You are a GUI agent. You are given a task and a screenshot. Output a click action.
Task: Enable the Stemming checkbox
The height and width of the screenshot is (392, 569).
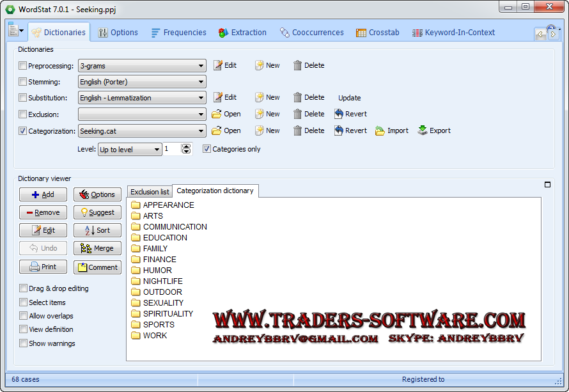pos(23,82)
